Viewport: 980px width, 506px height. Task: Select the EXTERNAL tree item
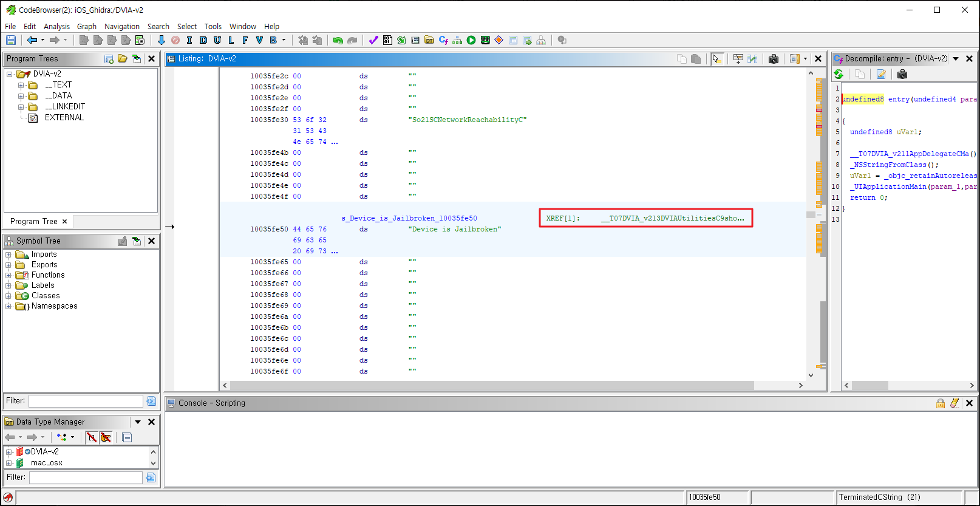[x=64, y=118]
